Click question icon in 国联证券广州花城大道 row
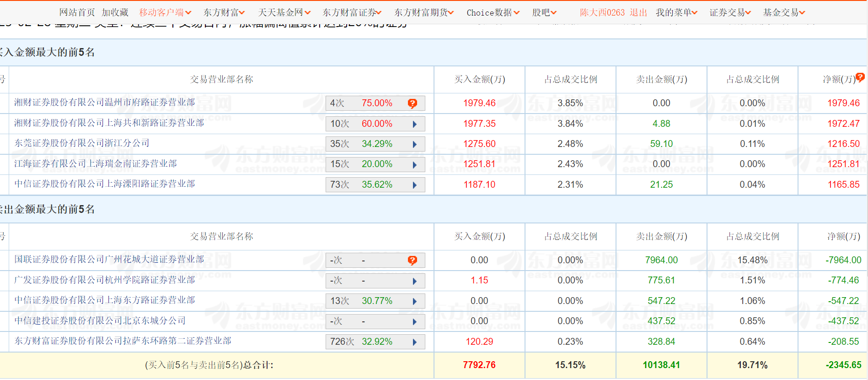 tap(412, 261)
